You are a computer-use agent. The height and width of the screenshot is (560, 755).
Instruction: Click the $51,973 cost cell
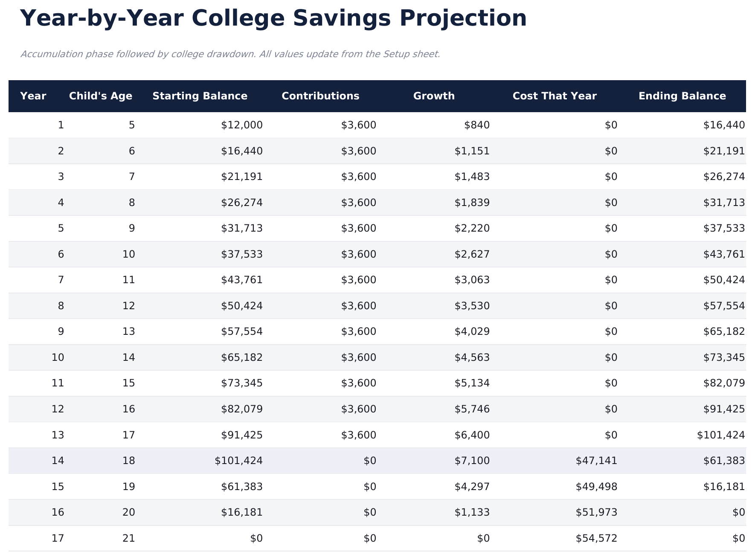(596, 512)
